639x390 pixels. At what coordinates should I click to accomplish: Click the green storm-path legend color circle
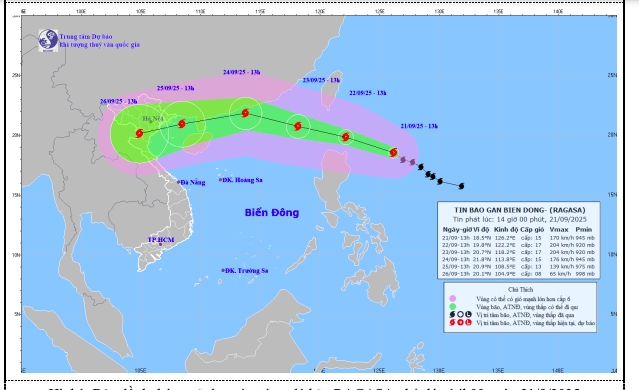(452, 306)
